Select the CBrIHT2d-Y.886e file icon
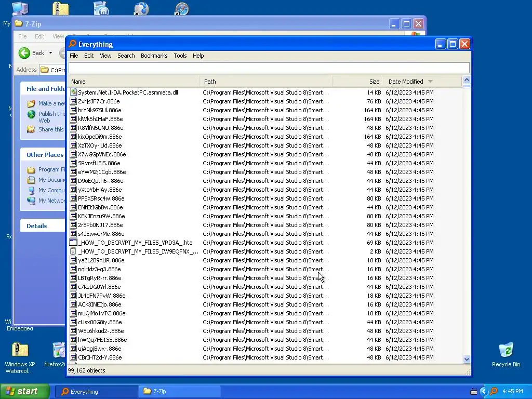Screen dimensions: 532x399 tap(73, 357)
